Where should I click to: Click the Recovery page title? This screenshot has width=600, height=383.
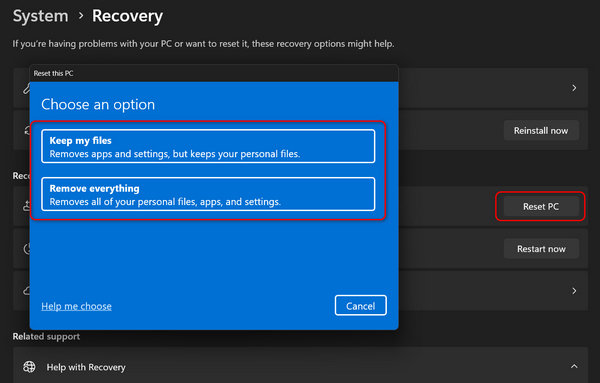pyautogui.click(x=127, y=16)
